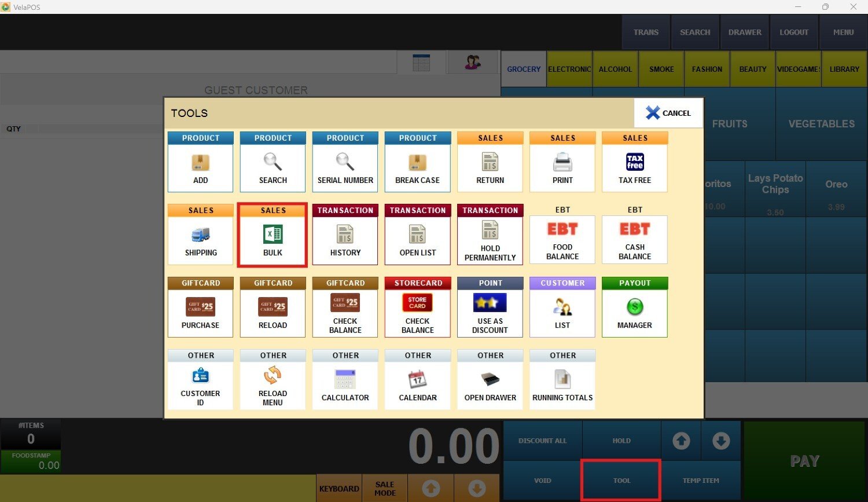
Task: Switch to the Alcohol category tab
Action: (x=615, y=69)
